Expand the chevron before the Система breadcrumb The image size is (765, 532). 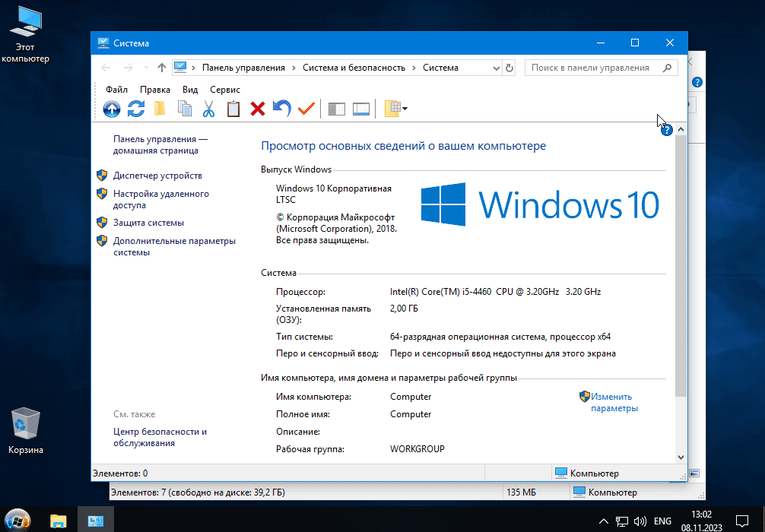click(x=414, y=68)
